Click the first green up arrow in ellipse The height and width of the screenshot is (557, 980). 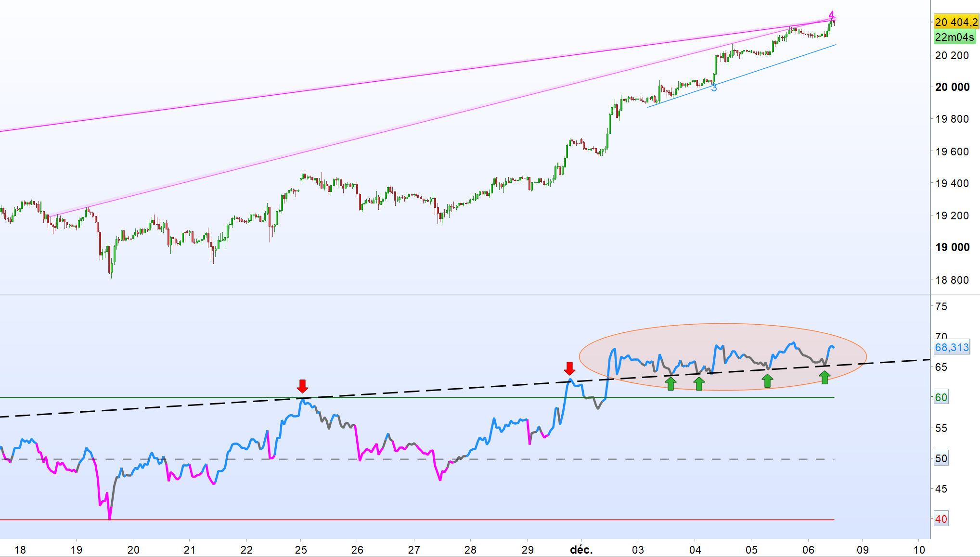tap(671, 383)
